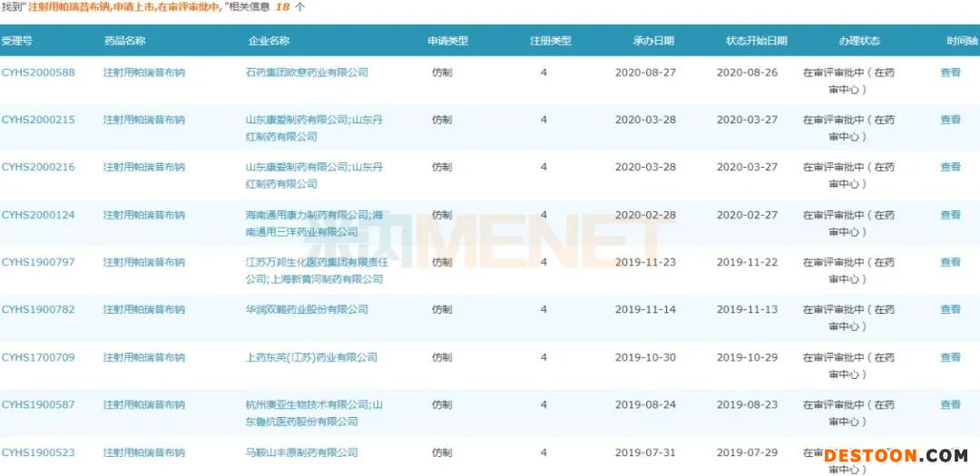980x476 pixels.
Task: View timeline (查看) for row CYHS2000588
Action: coord(950,73)
